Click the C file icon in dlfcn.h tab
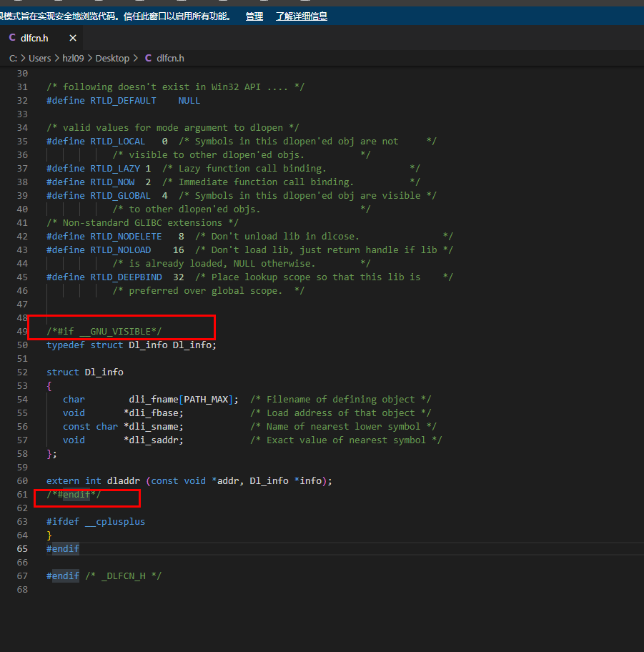Image resolution: width=644 pixels, height=652 pixels. click(x=12, y=38)
